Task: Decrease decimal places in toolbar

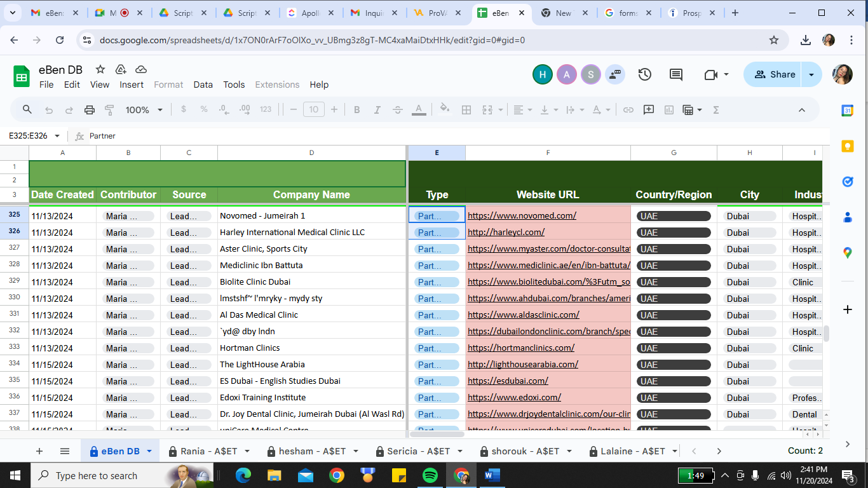Action: tap(224, 109)
